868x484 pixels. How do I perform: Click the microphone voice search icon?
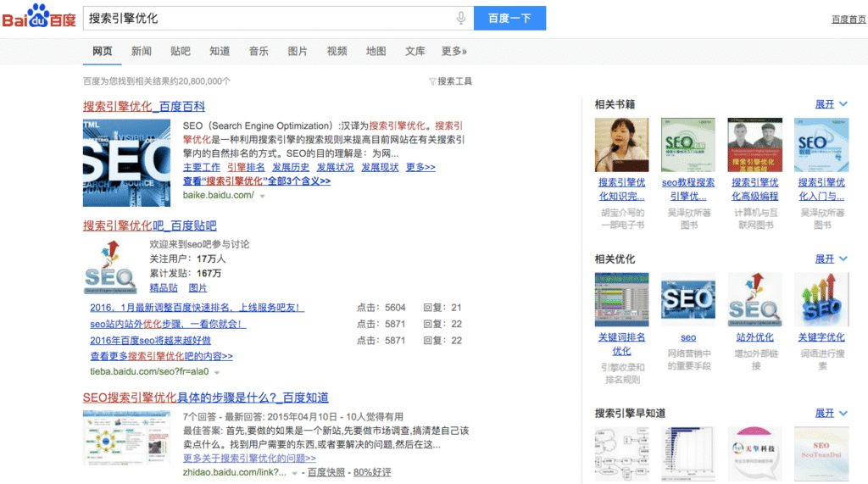pyautogui.click(x=460, y=19)
